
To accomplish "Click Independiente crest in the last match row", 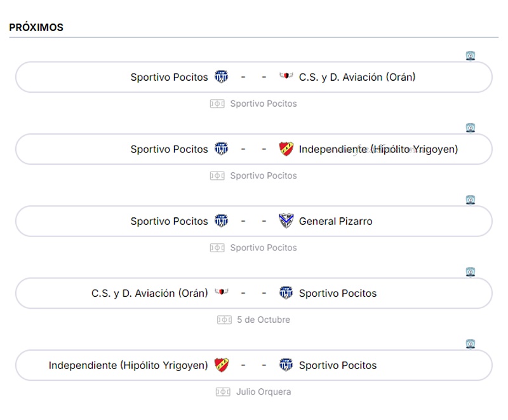I will click(221, 365).
